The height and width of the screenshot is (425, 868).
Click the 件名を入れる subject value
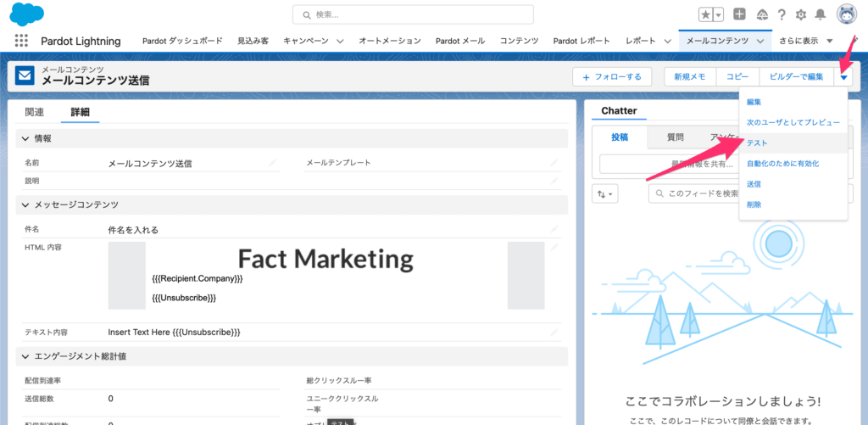[x=133, y=230]
